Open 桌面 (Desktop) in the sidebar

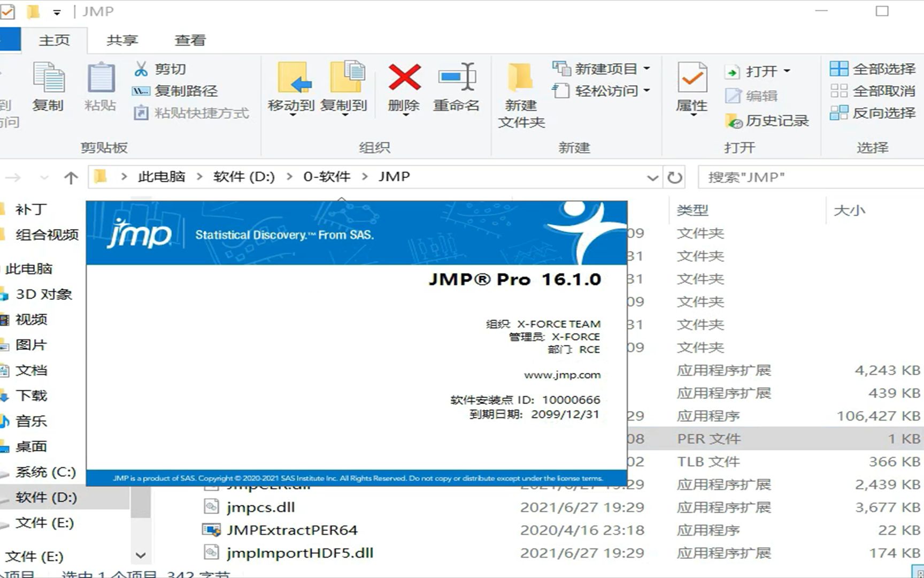pos(32,446)
